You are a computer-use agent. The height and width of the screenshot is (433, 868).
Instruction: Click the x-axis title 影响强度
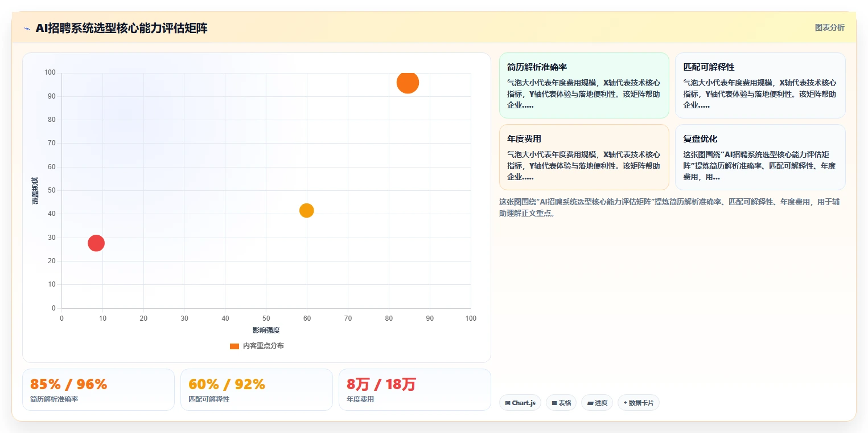tap(266, 330)
